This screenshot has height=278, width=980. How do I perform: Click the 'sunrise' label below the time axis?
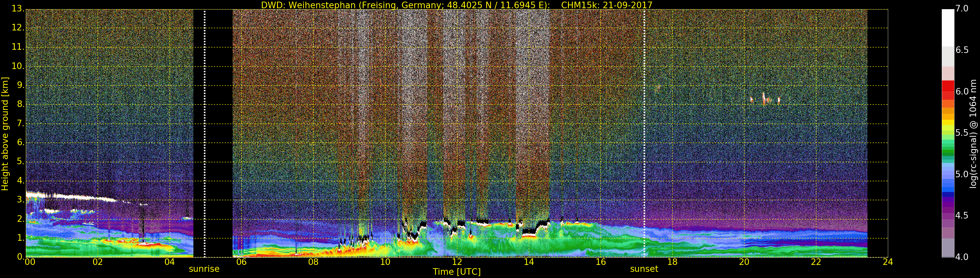(x=204, y=269)
